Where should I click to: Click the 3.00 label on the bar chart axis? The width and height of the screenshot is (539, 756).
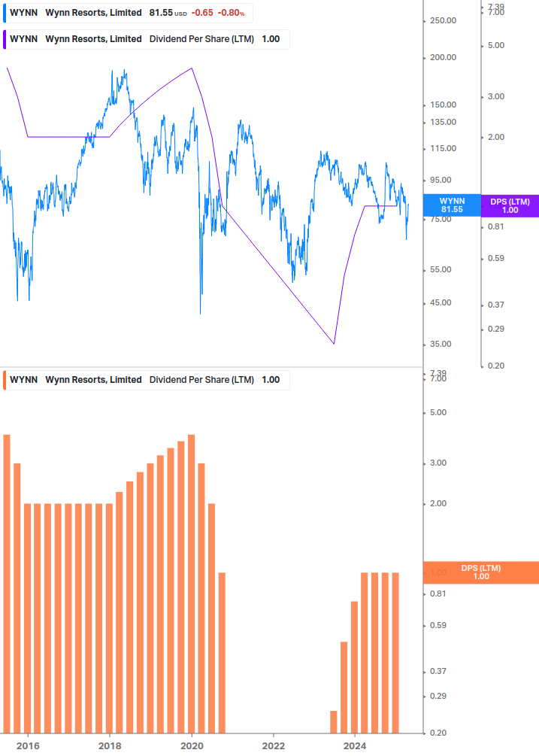click(438, 463)
